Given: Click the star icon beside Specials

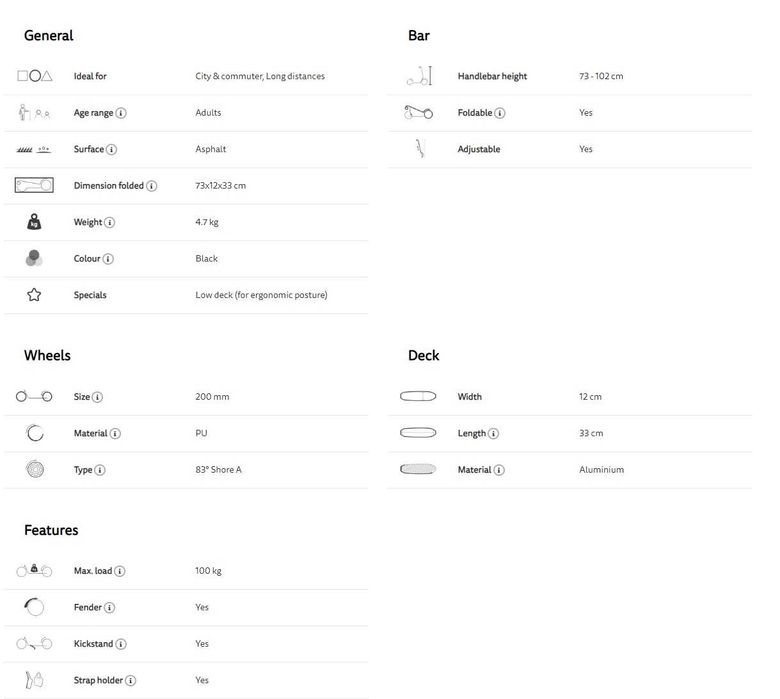Looking at the screenshot, I should 34,295.
